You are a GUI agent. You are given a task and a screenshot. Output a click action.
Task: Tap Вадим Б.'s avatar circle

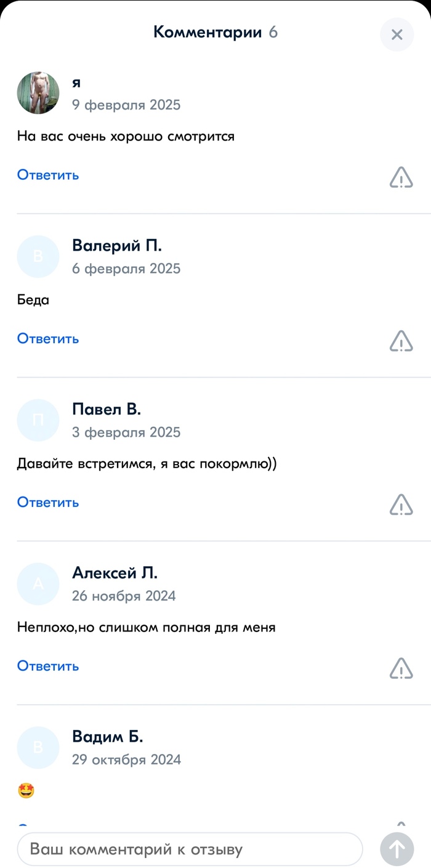point(38,747)
